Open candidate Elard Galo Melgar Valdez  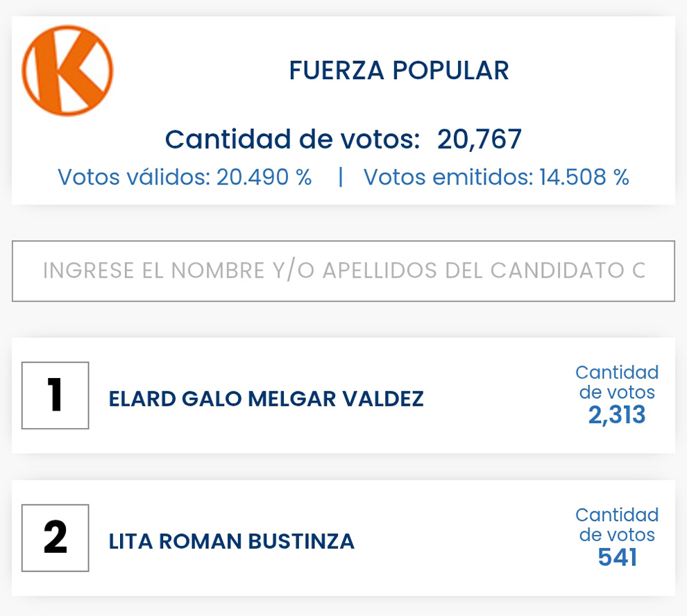point(266,400)
